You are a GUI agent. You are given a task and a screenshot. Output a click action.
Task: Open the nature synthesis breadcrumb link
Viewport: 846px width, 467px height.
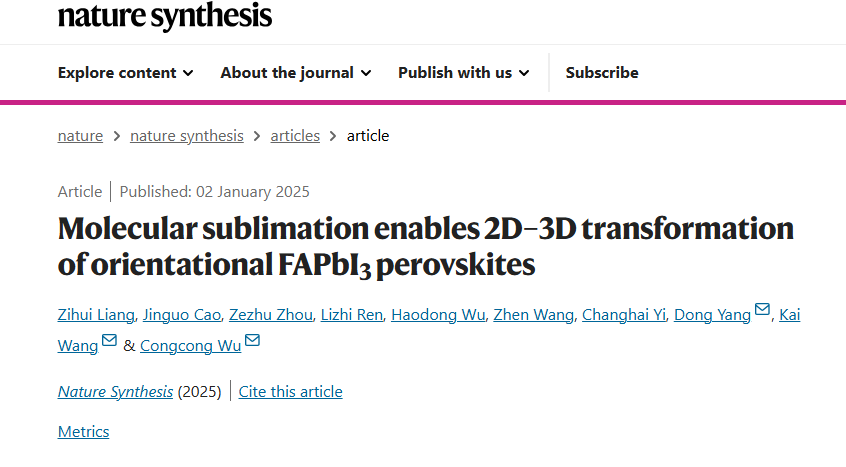187,135
